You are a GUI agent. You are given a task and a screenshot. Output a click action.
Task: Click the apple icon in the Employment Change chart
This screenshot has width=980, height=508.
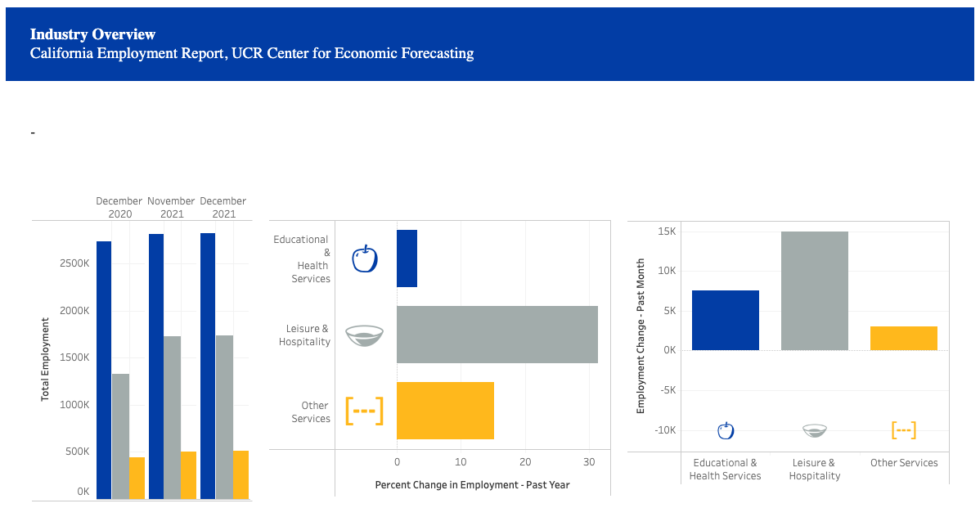[725, 429]
